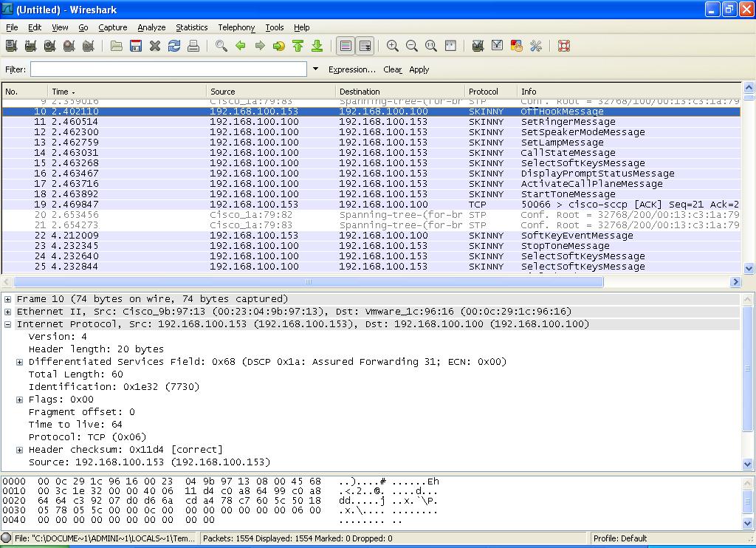The width and height of the screenshot is (756, 548).
Task: Sort packets by the Time column header
Action: pyautogui.click(x=126, y=91)
